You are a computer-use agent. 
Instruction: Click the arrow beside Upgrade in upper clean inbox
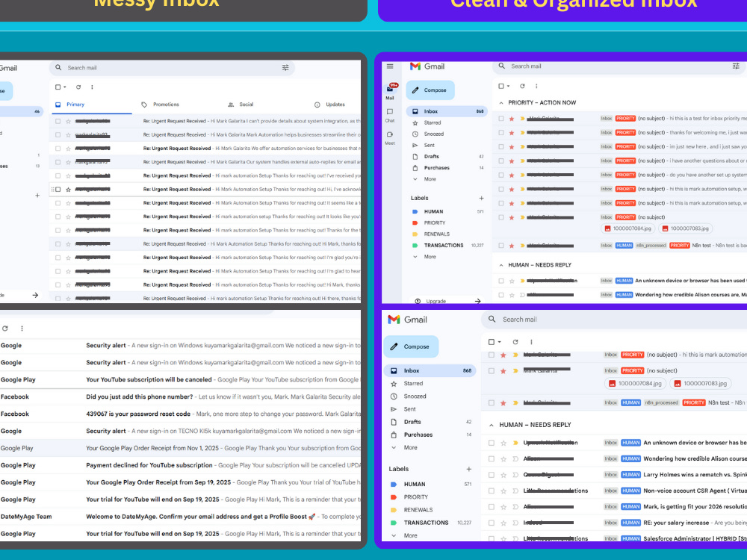[478, 301]
